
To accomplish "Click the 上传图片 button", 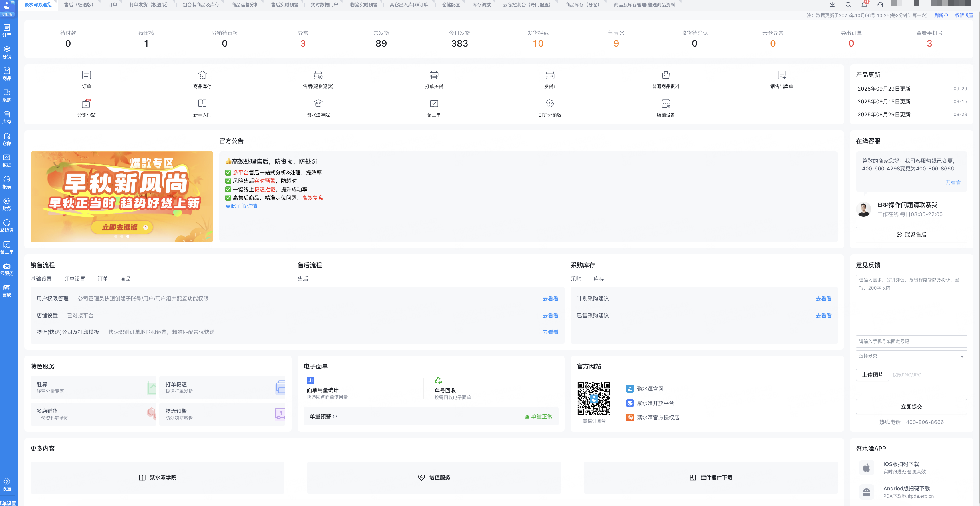I will [x=872, y=375].
